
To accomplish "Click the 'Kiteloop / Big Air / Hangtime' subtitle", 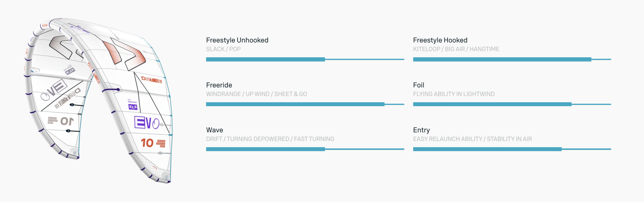I will 456,49.
